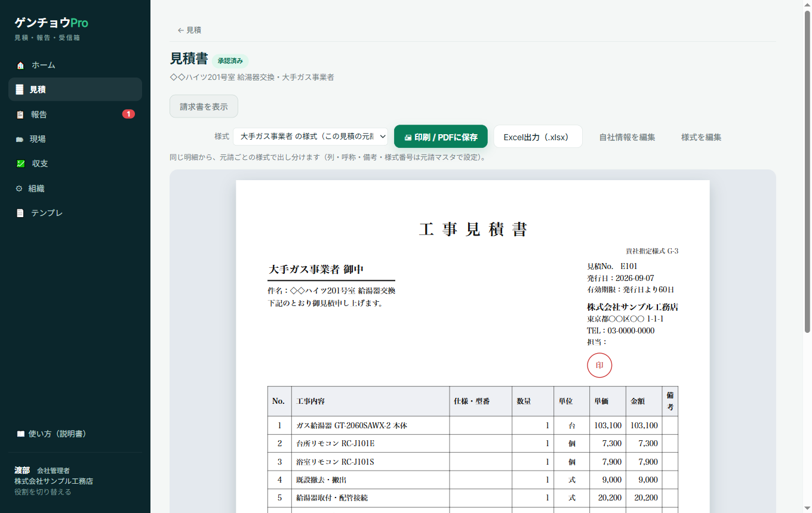
Task: Click the 件名 subject line in the document
Action: click(331, 291)
